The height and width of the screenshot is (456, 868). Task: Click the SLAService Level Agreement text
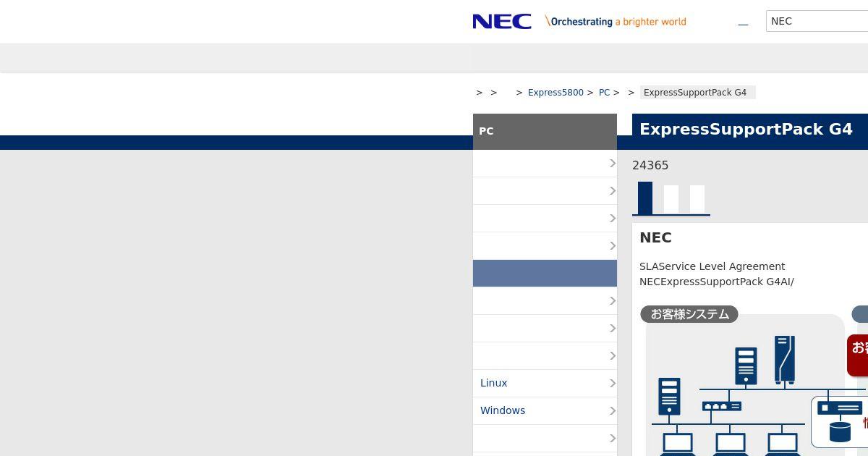[x=712, y=266]
